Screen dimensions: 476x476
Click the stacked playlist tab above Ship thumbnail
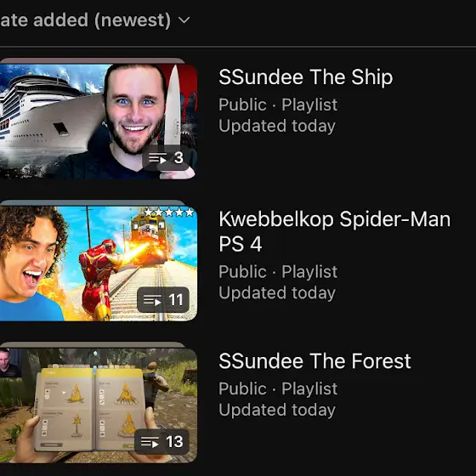click(93, 60)
